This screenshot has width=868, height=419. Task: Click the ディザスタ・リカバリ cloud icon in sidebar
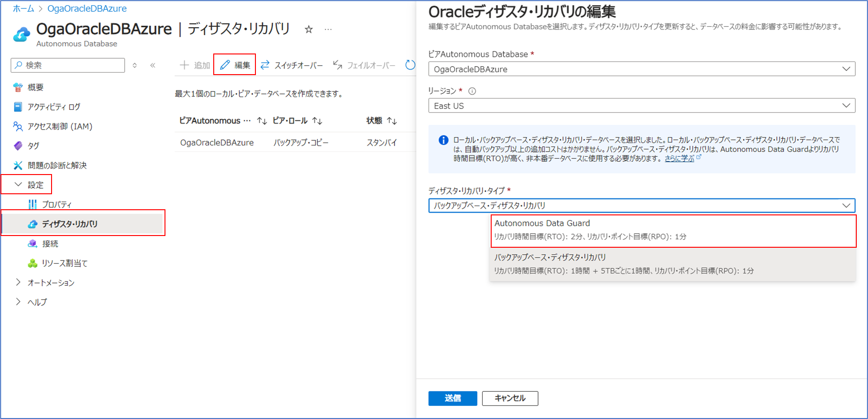coord(32,224)
